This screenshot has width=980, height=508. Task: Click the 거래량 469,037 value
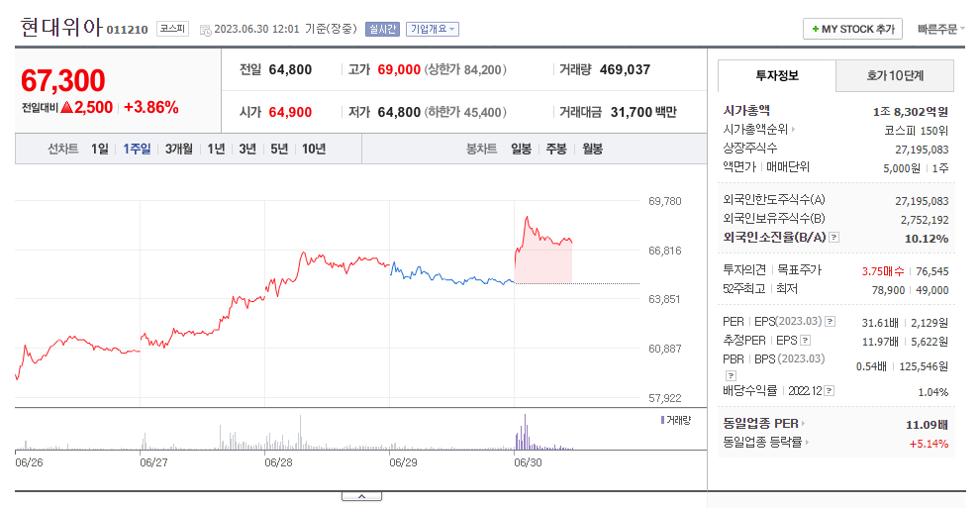coord(625,69)
